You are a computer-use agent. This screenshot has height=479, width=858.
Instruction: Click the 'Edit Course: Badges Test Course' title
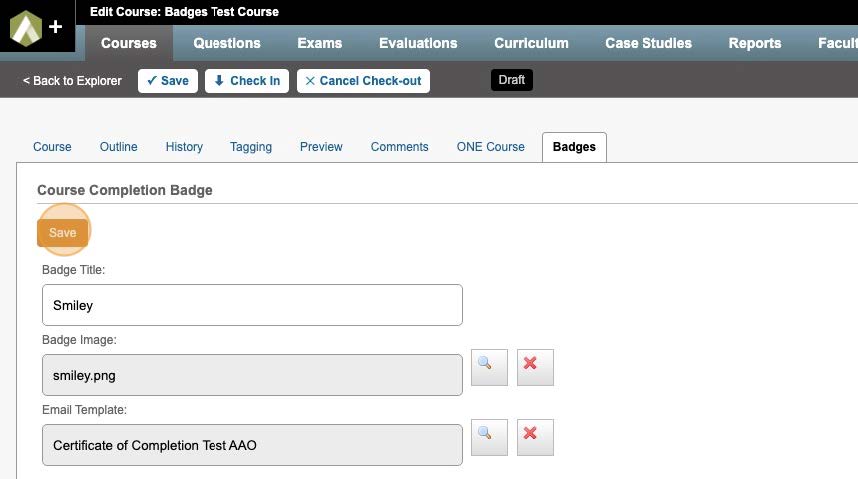tap(184, 11)
